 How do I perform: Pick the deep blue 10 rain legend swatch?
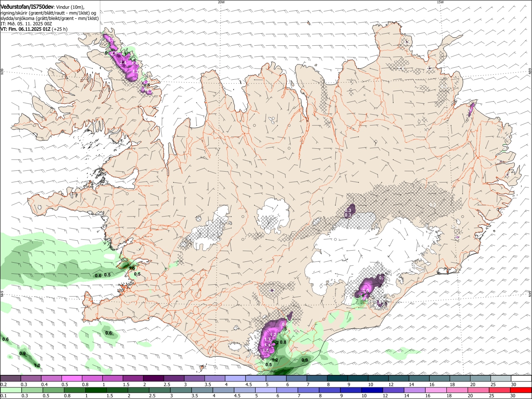click(372, 390)
